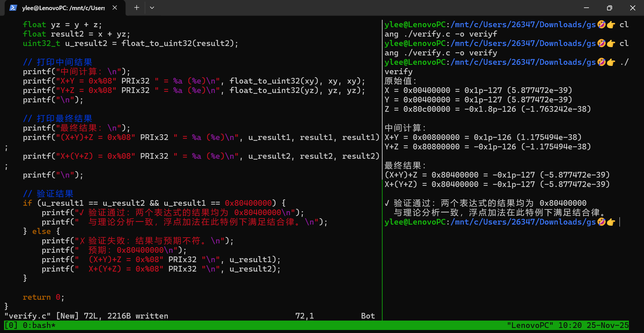
Task: Click the PowerShell icon on the terminal tab
Action: tap(13, 8)
